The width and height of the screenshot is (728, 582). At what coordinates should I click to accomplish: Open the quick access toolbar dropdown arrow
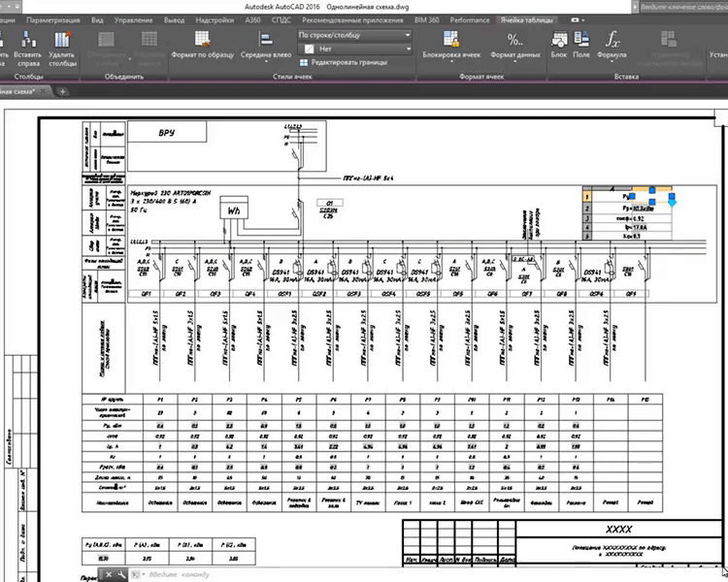[17, 7]
